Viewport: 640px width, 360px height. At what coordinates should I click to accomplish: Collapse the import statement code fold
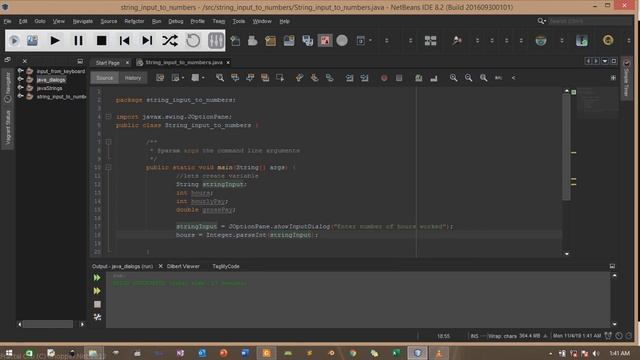tap(108, 117)
